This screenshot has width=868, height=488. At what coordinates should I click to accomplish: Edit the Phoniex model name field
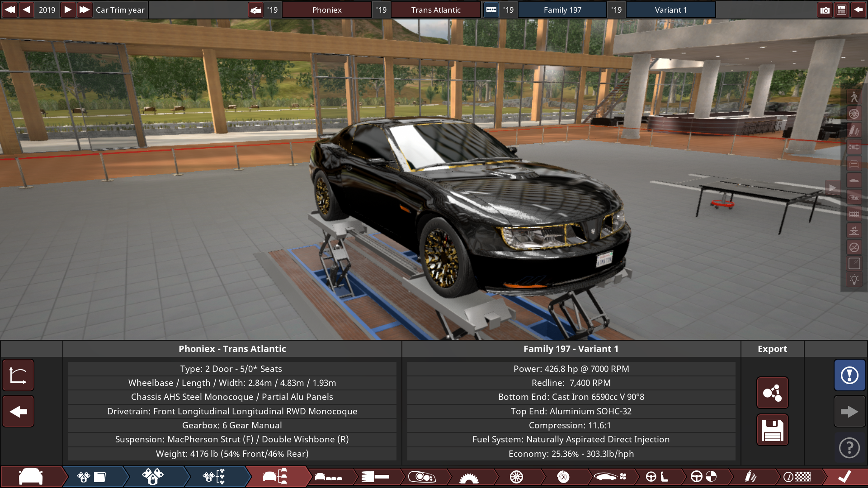coord(327,9)
